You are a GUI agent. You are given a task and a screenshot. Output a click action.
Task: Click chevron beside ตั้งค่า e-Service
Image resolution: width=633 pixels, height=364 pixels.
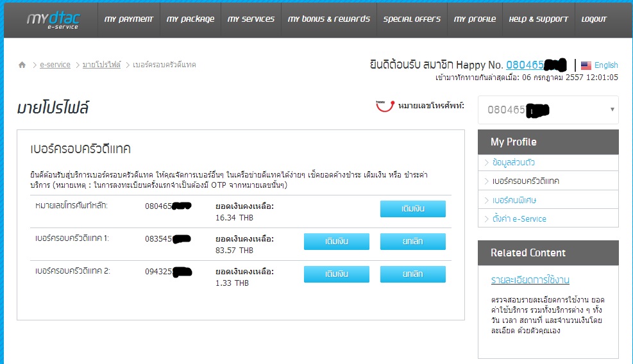pos(487,219)
